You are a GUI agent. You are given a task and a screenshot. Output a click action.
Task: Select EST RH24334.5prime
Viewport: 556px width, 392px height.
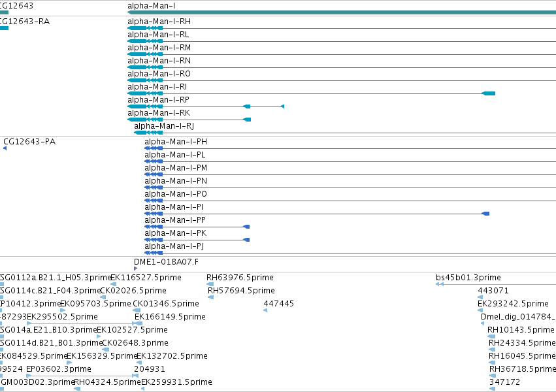[522, 344]
